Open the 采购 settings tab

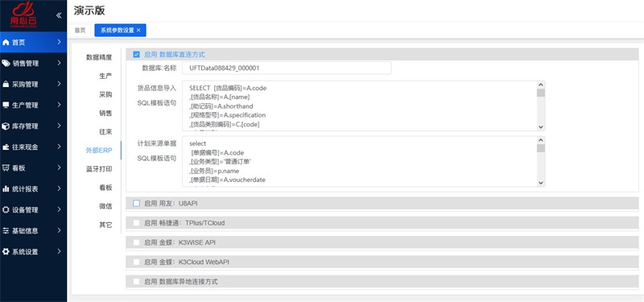105,94
